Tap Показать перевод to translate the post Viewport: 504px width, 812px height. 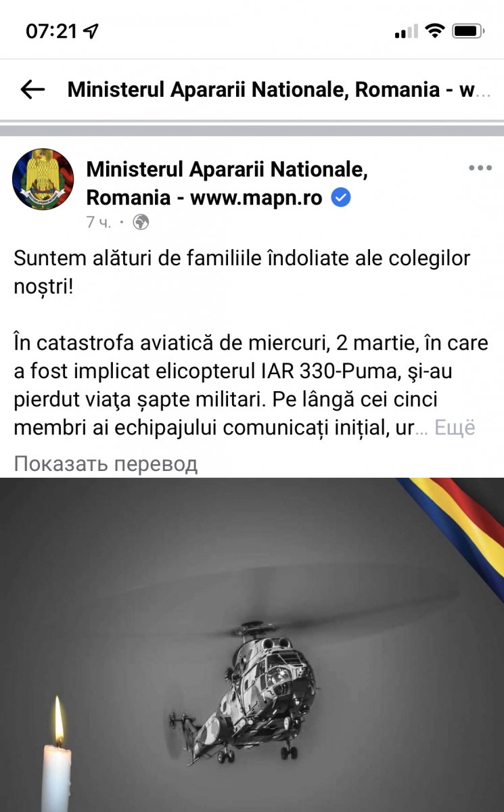(106, 464)
